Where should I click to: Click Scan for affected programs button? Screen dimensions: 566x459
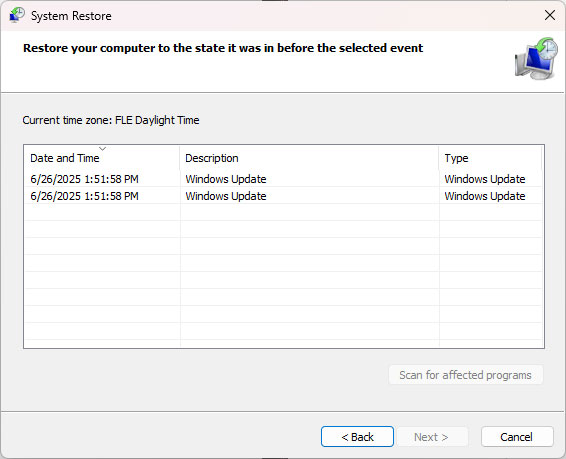click(466, 375)
